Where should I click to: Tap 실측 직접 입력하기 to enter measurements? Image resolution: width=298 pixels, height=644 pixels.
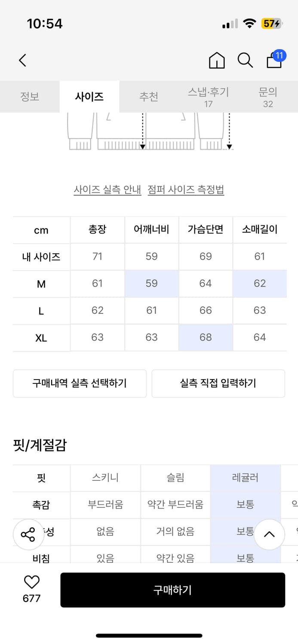[218, 383]
